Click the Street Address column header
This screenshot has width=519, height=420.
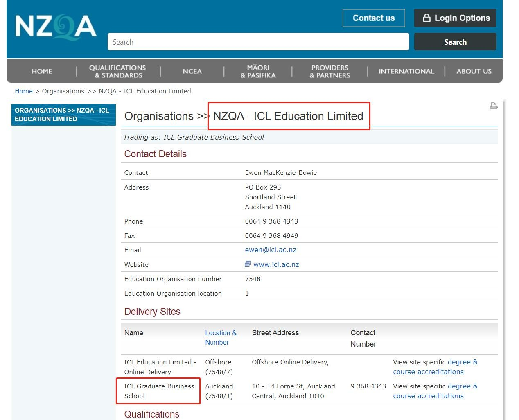click(x=275, y=333)
